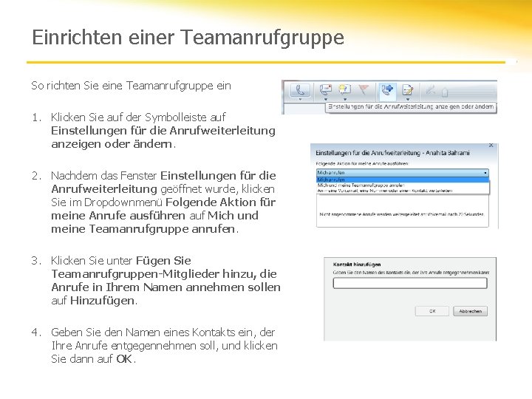Click the greyed-out muted microphone icon
Screen dimensions: 532x399
point(431,90)
